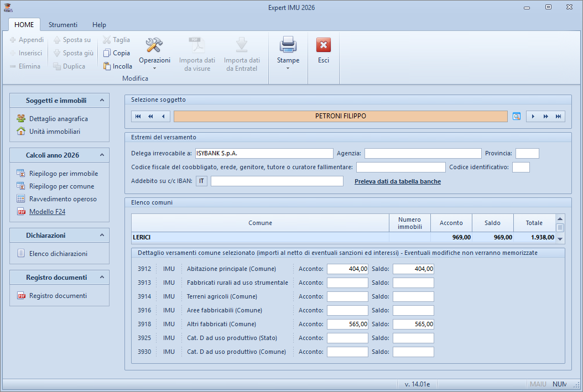Open Modello F24 in the sidebar

pos(47,211)
